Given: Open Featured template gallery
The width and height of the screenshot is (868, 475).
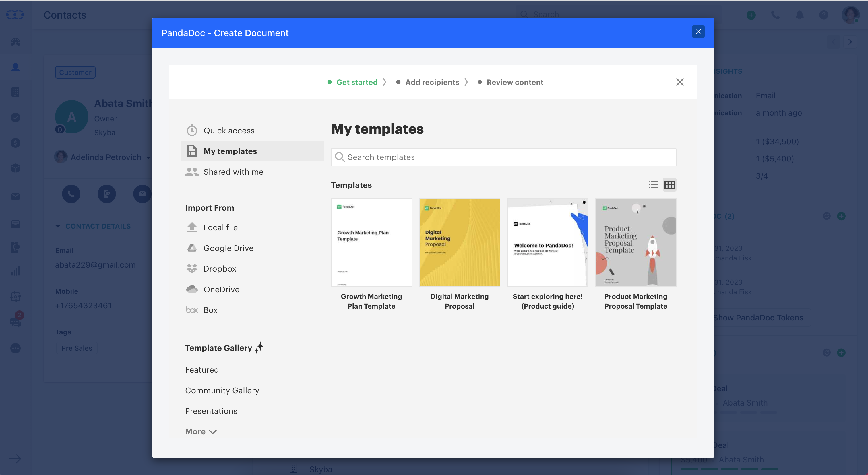Looking at the screenshot, I should 202,370.
